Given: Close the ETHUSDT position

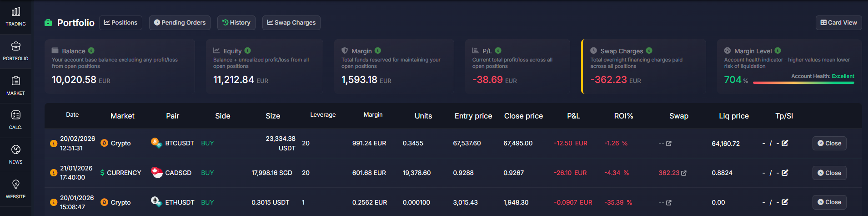Looking at the screenshot, I should click(829, 202).
